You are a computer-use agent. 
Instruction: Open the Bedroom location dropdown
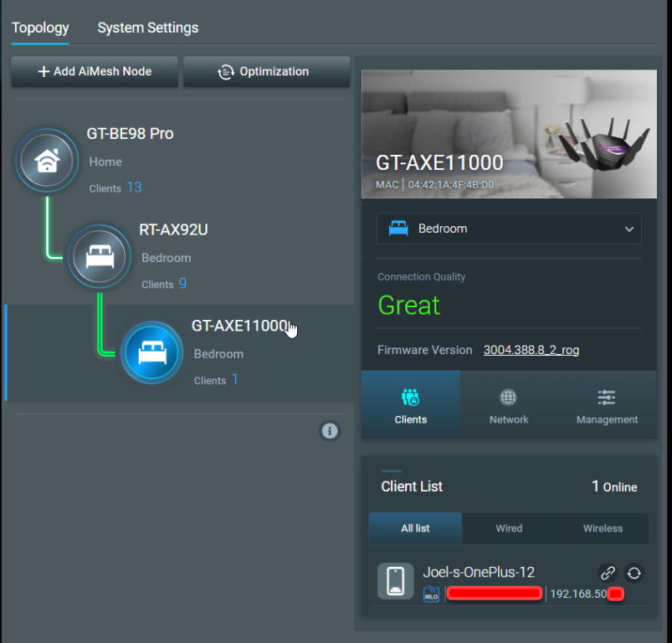pyautogui.click(x=509, y=229)
